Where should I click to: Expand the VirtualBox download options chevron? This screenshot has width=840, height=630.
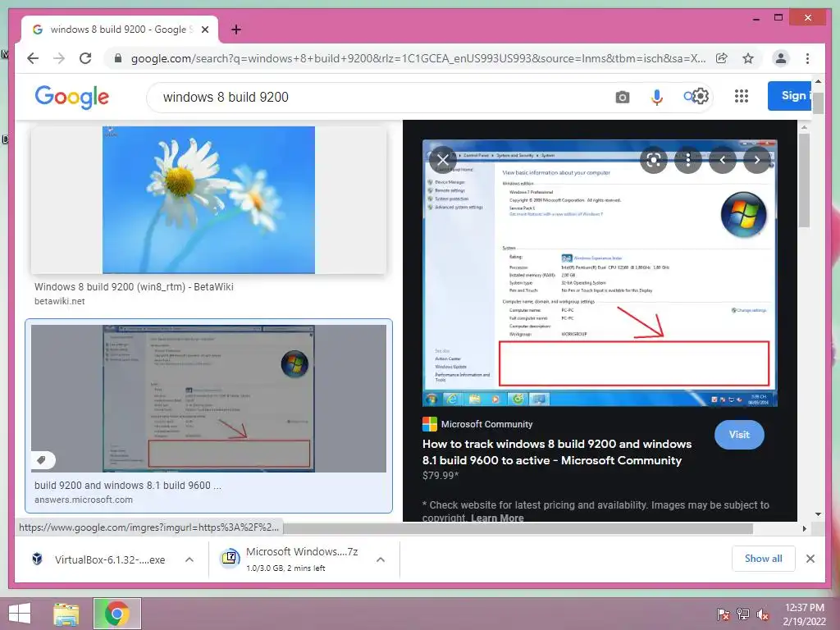click(189, 559)
